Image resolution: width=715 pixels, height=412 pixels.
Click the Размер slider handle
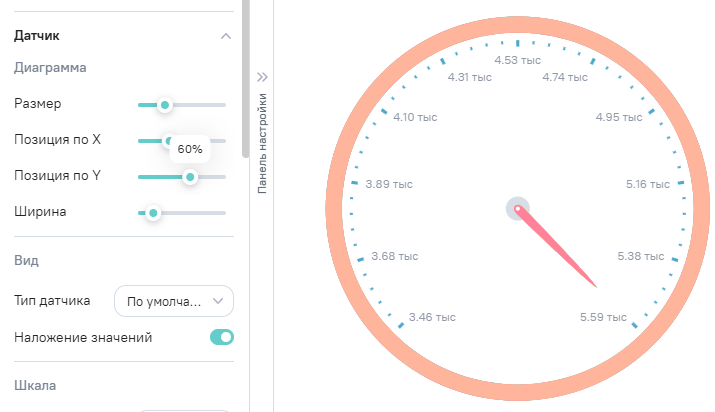coord(165,104)
